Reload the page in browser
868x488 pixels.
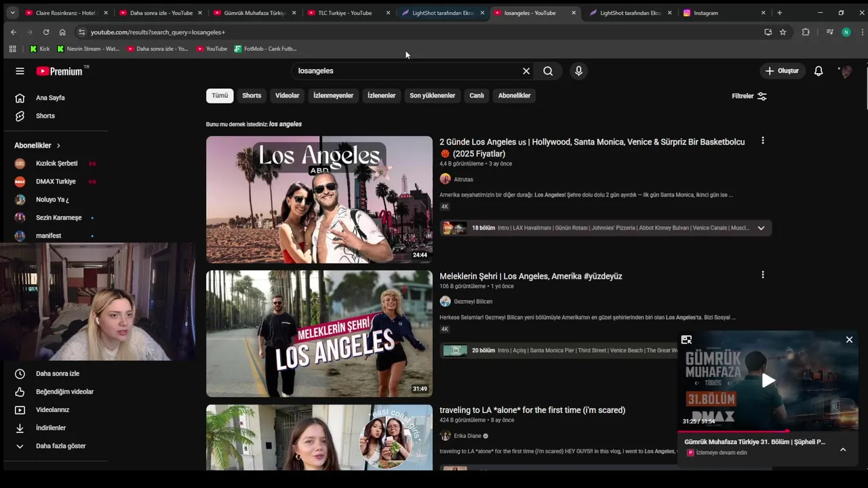[x=46, y=32]
